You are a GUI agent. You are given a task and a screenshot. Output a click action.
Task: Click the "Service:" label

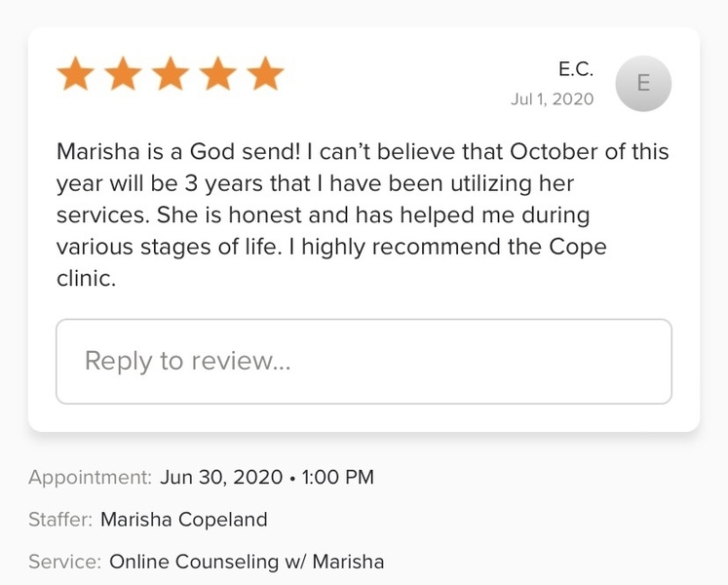[64, 562]
